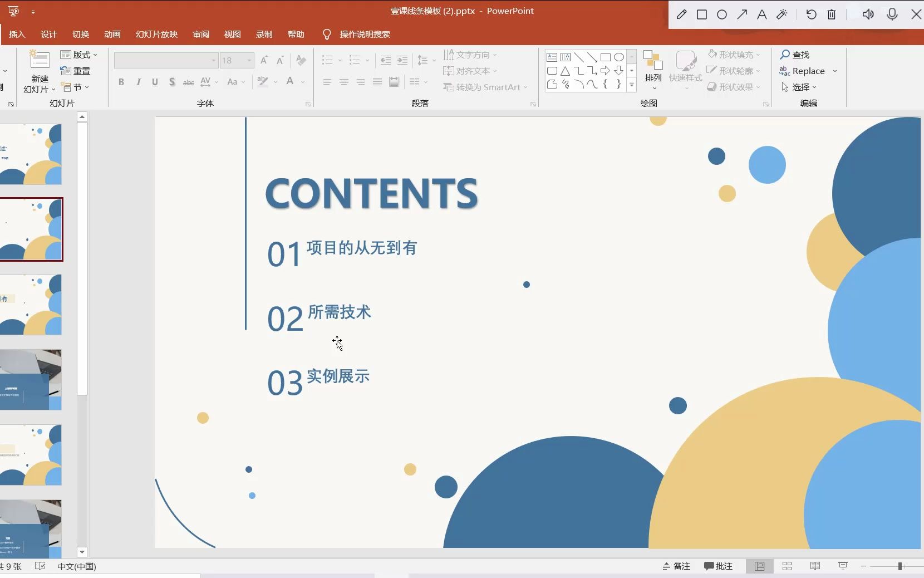Image resolution: width=924 pixels, height=578 pixels.
Task: Clear all formatting icon
Action: click(x=301, y=60)
